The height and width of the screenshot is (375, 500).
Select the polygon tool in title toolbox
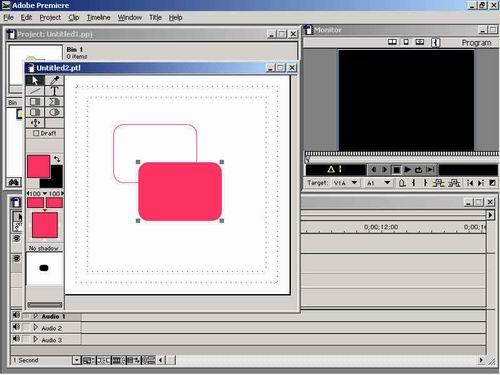coord(54,102)
